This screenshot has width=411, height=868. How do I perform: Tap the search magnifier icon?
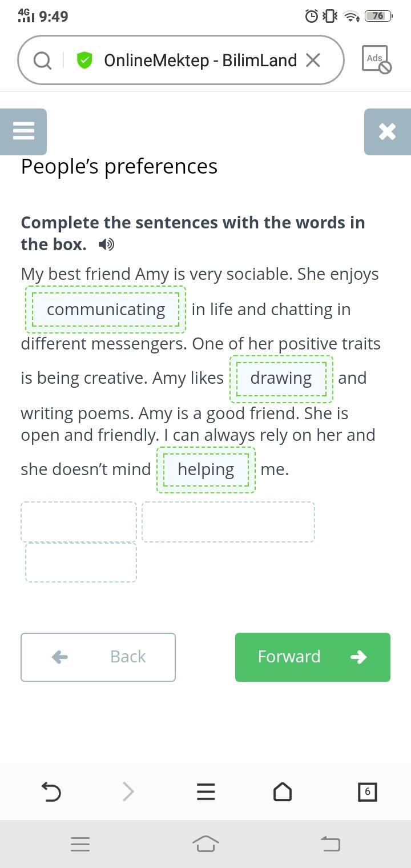click(42, 60)
